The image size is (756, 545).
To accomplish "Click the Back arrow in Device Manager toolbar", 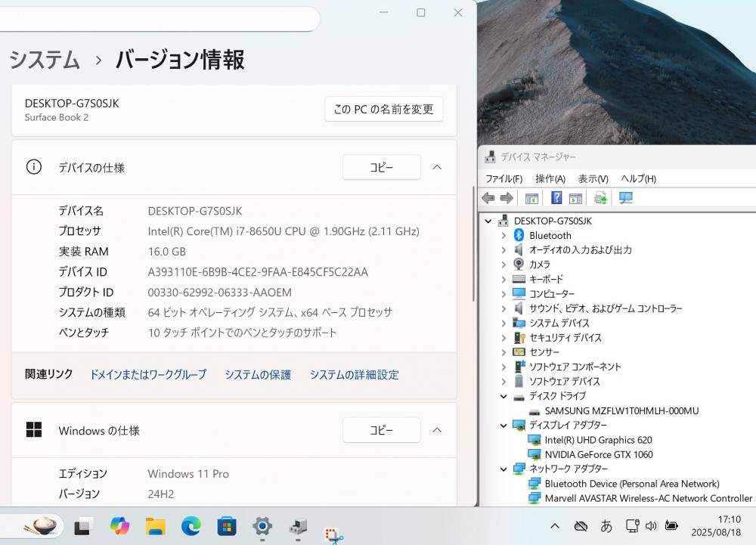I will click(x=488, y=197).
